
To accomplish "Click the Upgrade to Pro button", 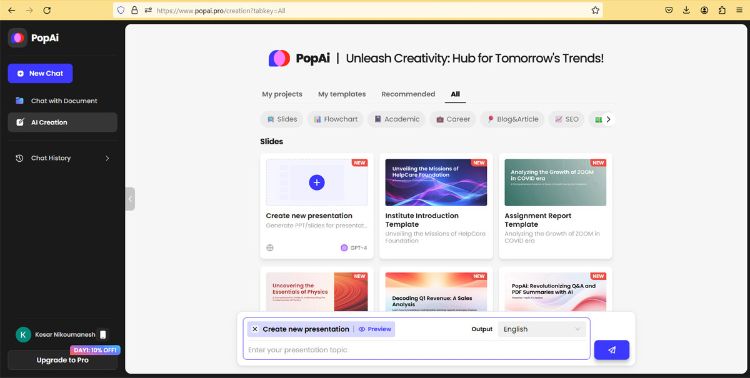I will pos(63,360).
